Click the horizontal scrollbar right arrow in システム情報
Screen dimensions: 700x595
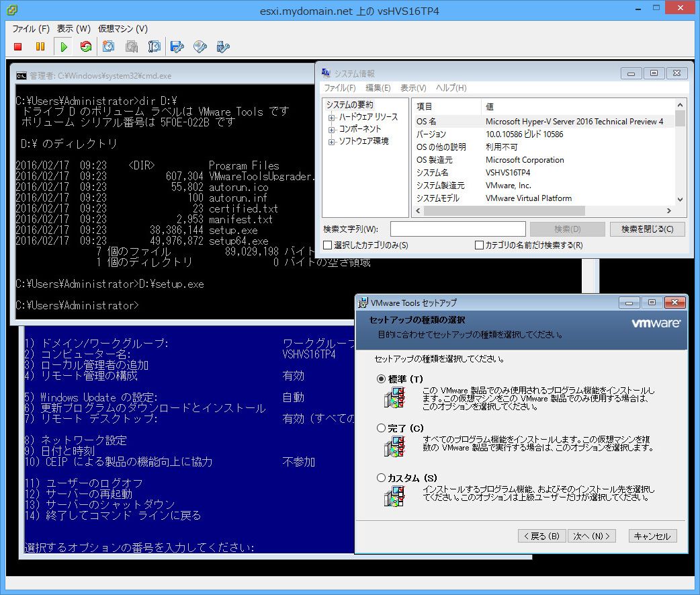[668, 211]
